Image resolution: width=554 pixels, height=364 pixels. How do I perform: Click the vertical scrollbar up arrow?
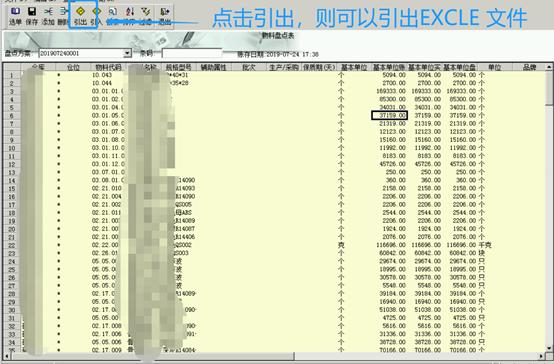(549, 67)
